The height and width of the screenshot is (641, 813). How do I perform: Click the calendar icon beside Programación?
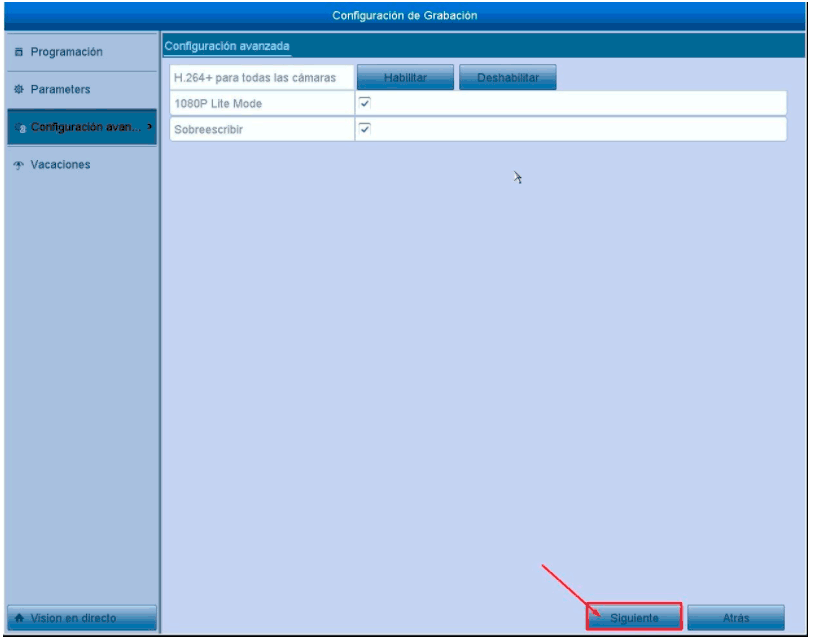tap(19, 52)
